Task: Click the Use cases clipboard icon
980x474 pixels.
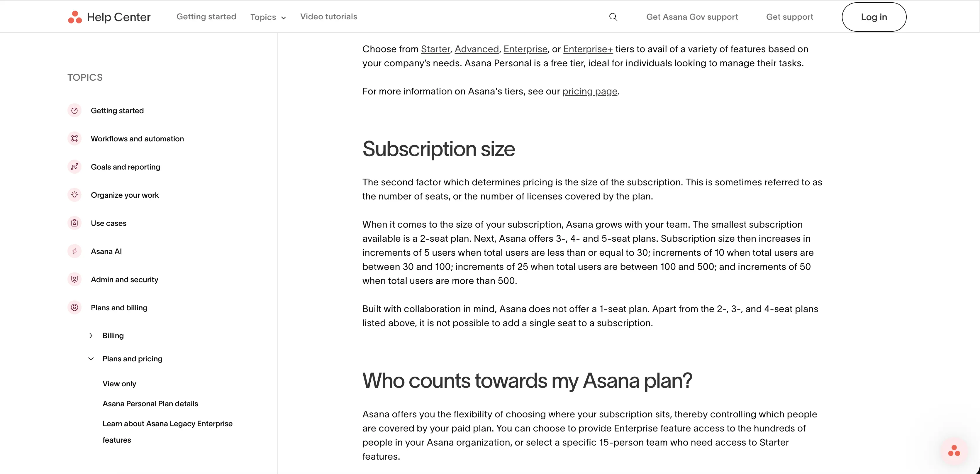Action: click(x=74, y=223)
